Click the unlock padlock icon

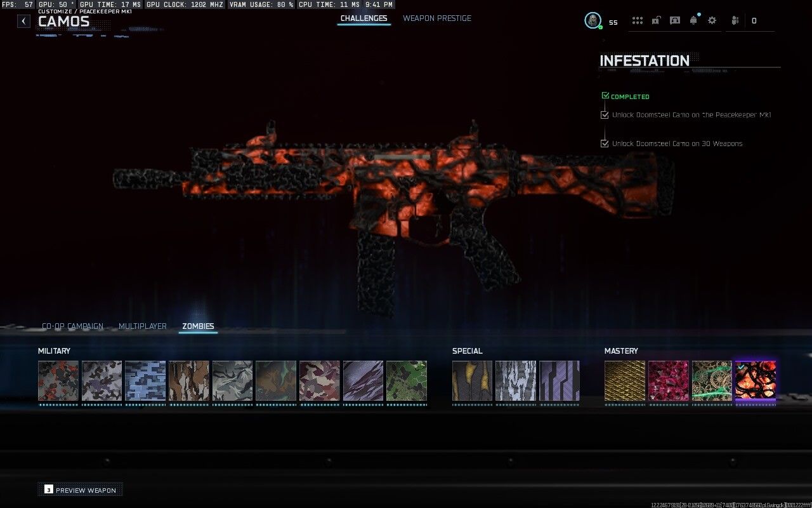656,20
